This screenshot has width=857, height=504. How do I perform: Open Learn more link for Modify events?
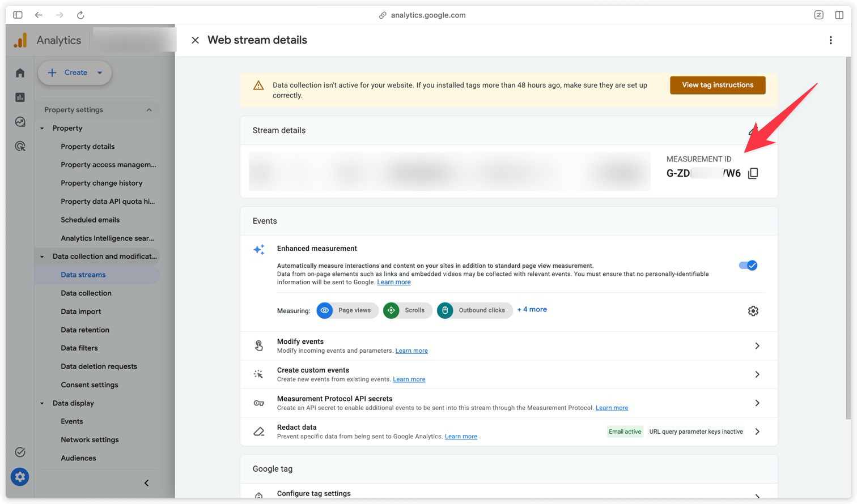tap(411, 351)
